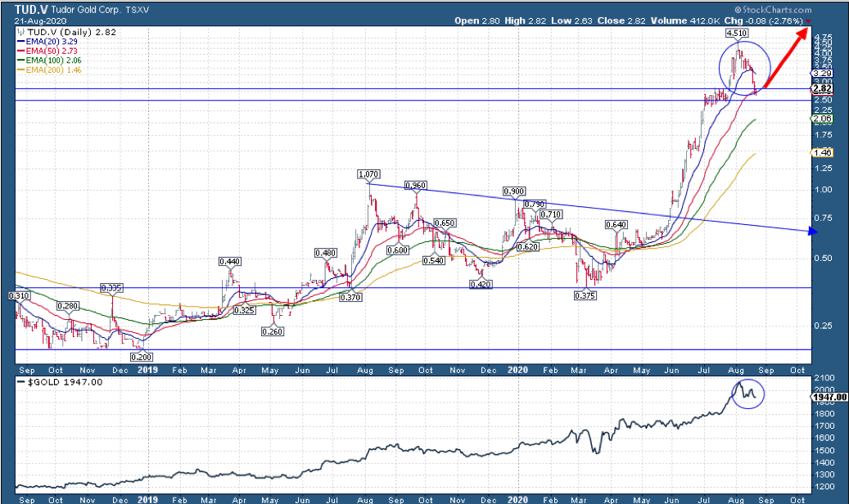Click the 0.620 price label
The width and height of the screenshot is (849, 504).
[528, 246]
